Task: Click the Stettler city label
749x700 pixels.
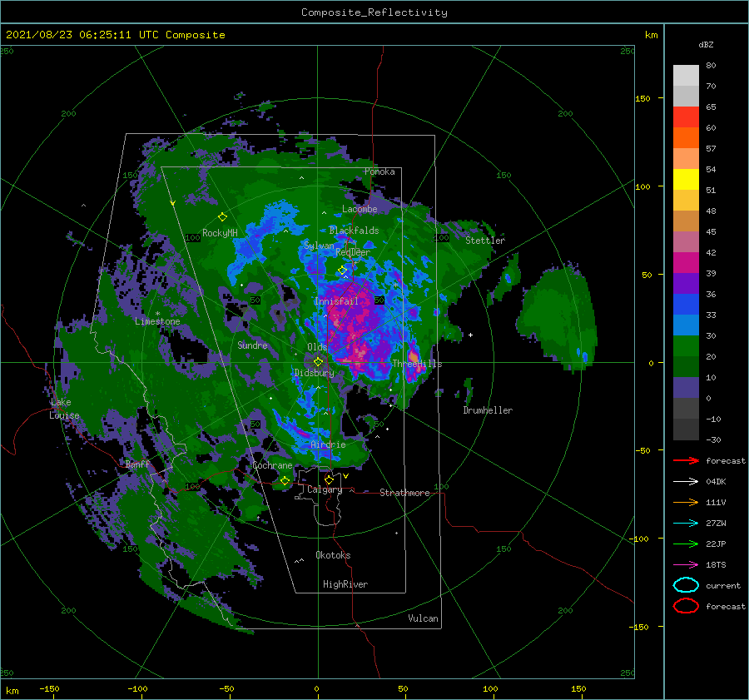Action: 485,241
